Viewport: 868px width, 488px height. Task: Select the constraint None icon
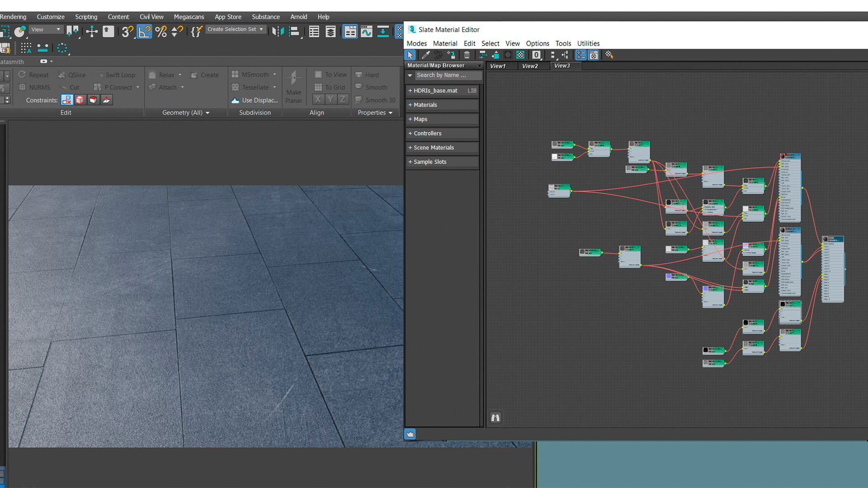pos(67,100)
